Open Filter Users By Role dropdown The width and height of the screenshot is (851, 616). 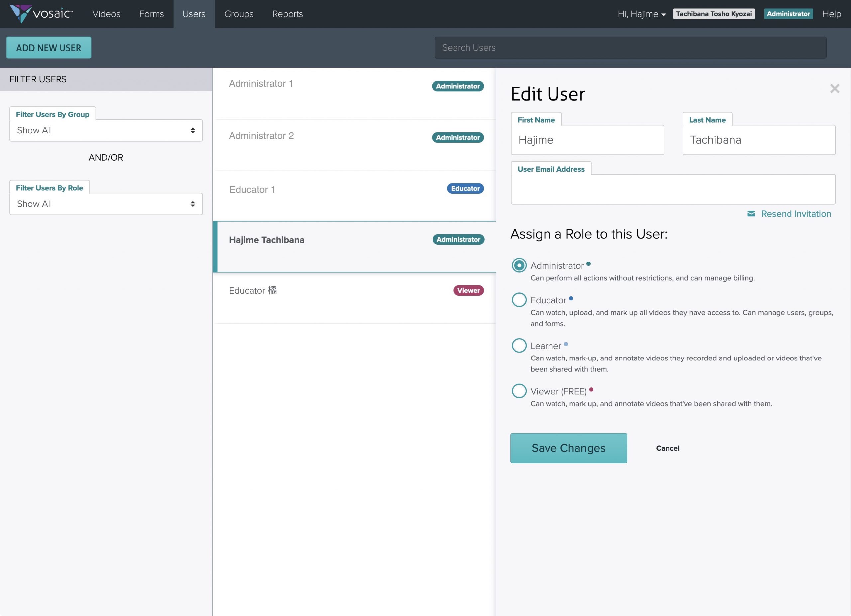tap(106, 204)
